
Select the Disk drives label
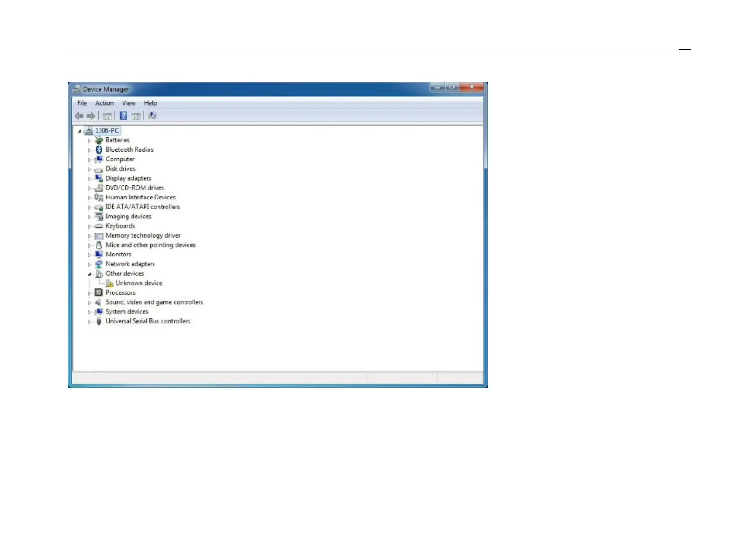coord(120,169)
